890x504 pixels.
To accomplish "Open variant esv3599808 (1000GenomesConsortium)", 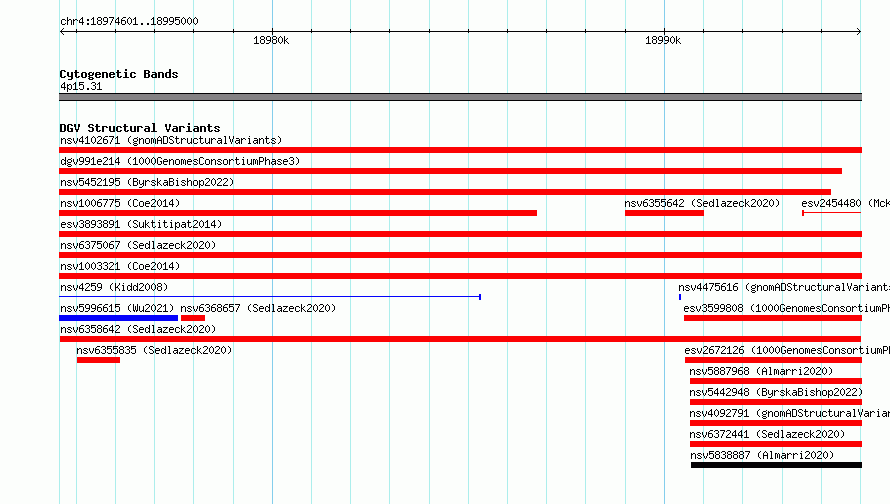I will (787, 308).
